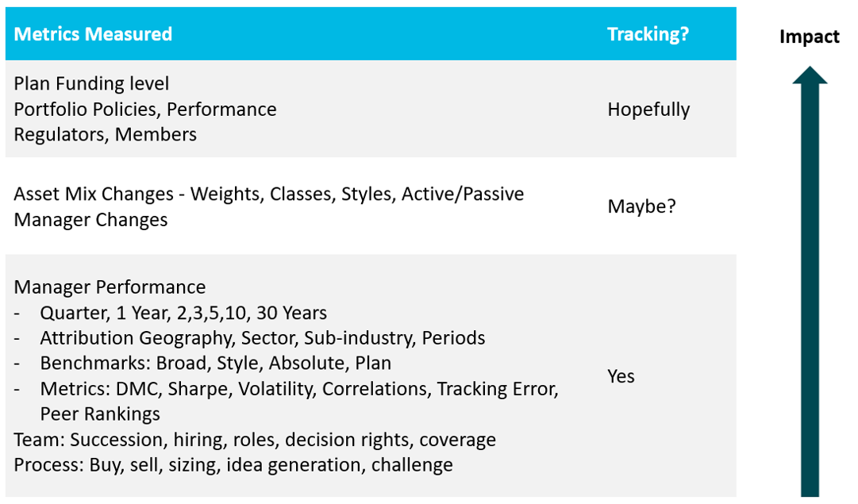Select the "Peer Rankings" text
The height and width of the screenshot is (504, 858).
pos(100,414)
